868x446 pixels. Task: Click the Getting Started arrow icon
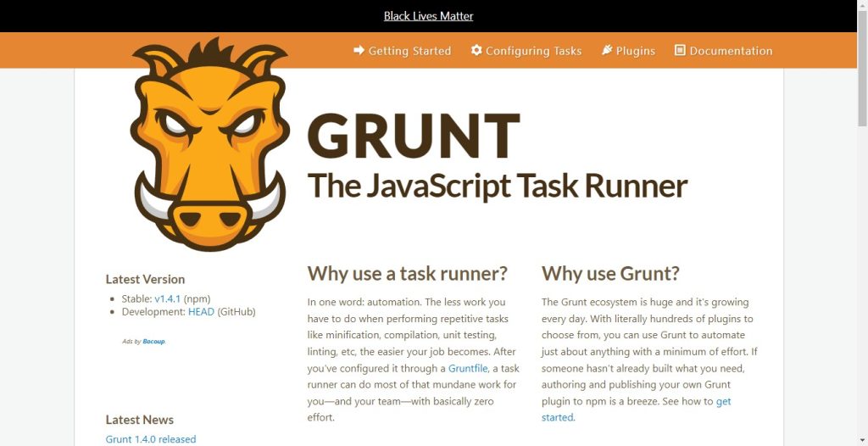(359, 50)
